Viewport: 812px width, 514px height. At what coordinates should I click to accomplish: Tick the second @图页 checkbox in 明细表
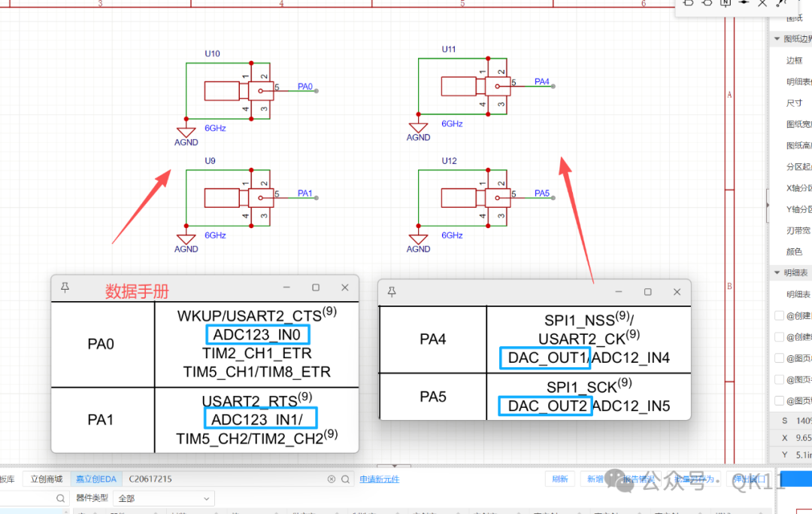[779, 379]
